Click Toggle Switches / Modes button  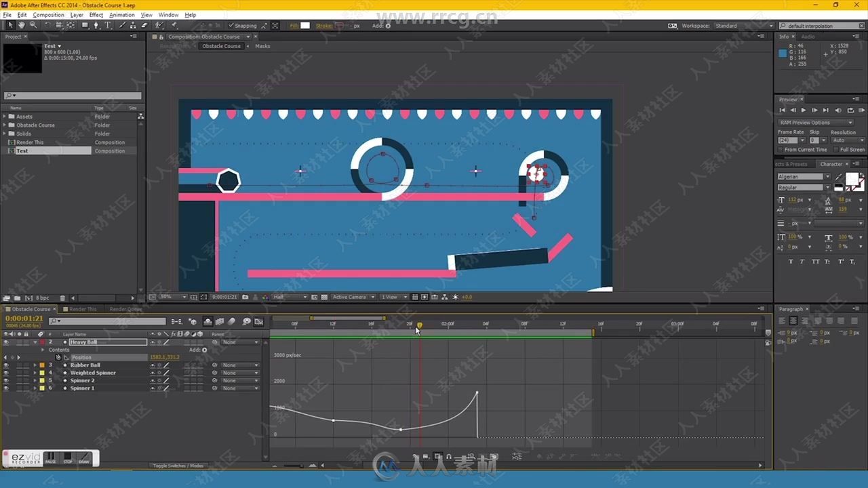[x=178, y=466]
